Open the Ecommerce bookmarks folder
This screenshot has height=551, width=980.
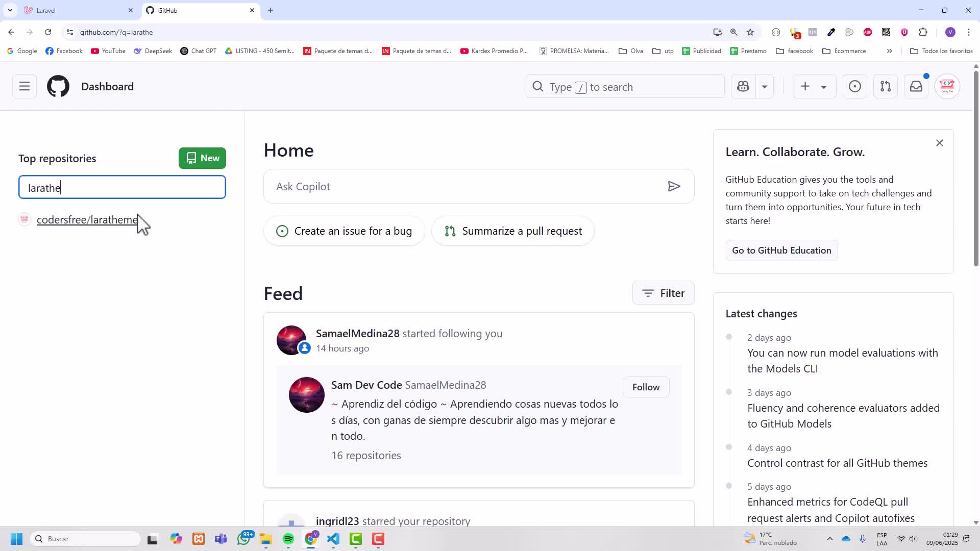pos(844,51)
